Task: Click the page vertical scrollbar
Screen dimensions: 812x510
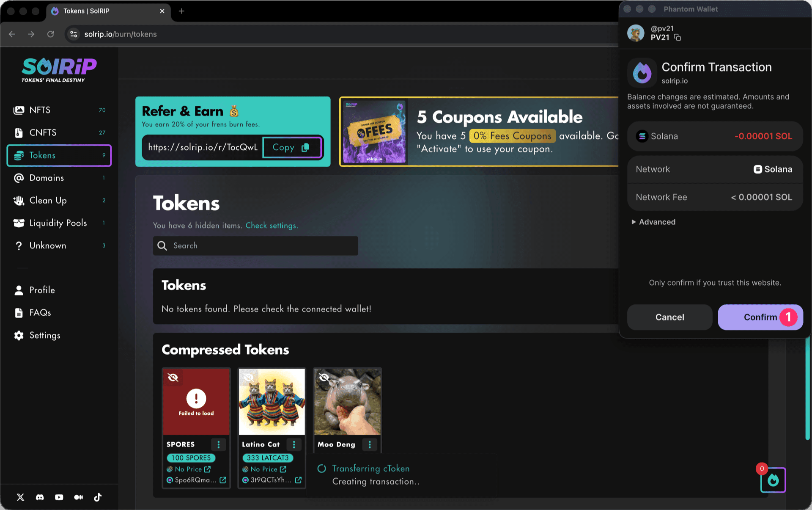Action: (x=808, y=388)
